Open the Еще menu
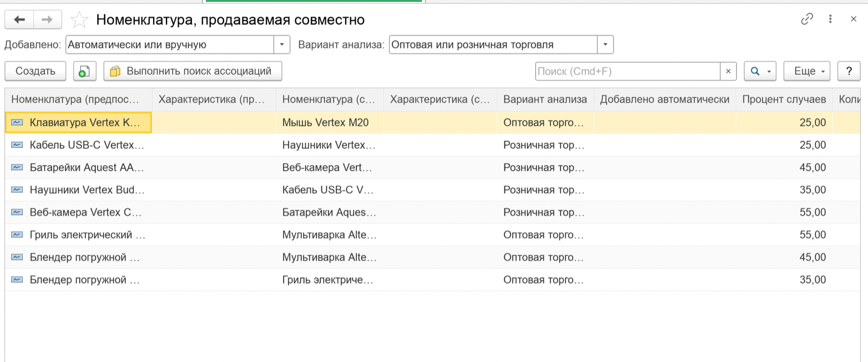This screenshot has height=362, width=868. point(807,71)
